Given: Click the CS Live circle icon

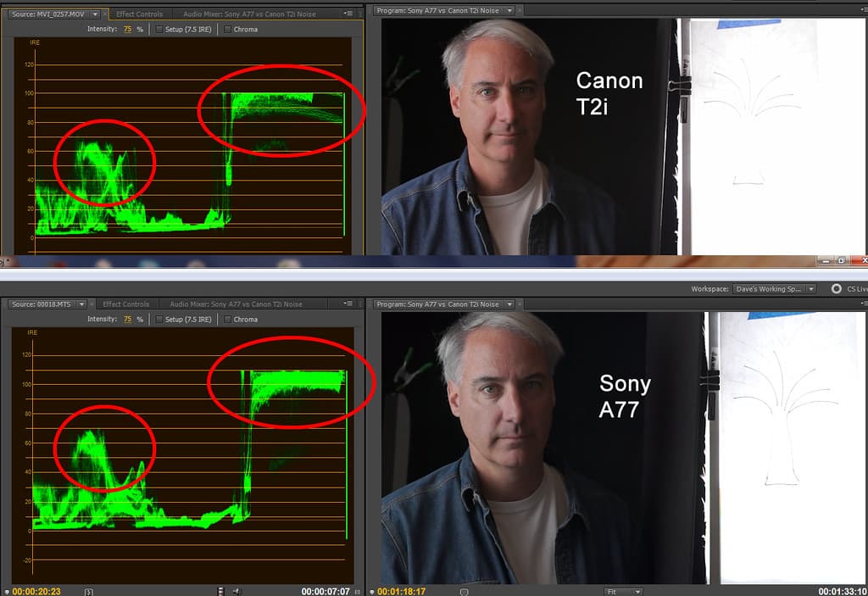Looking at the screenshot, I should pos(837,288).
